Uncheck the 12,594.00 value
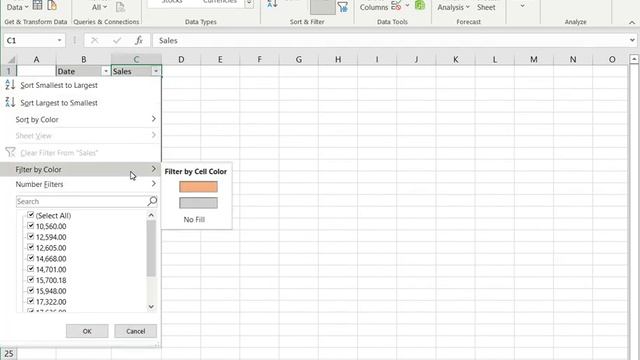640x360 pixels. (x=31, y=236)
